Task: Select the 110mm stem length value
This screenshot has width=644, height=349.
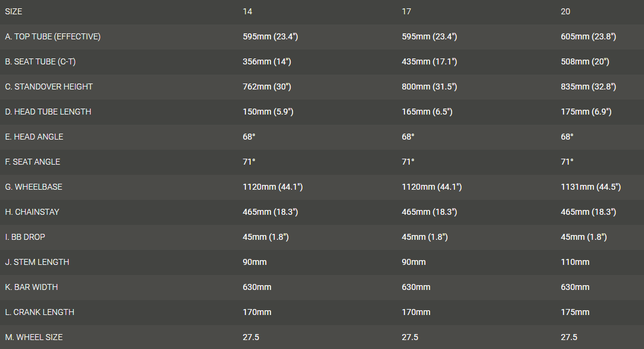Action: [575, 262]
